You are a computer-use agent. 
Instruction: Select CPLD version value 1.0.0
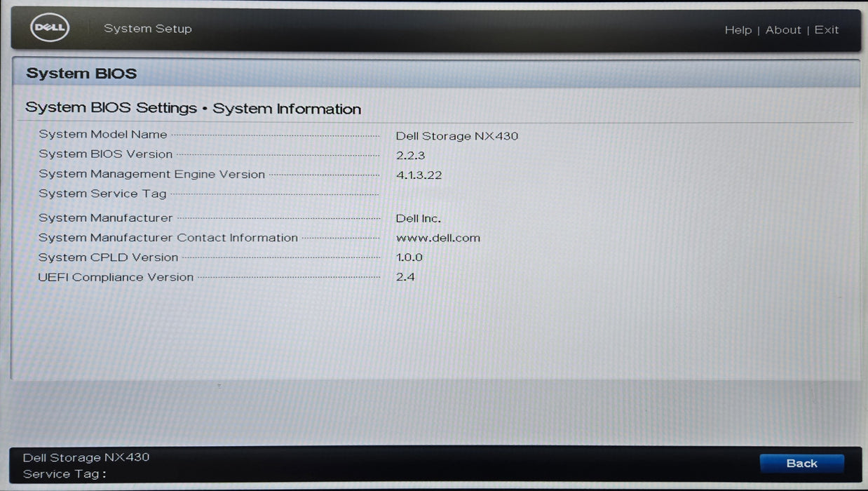tap(409, 257)
